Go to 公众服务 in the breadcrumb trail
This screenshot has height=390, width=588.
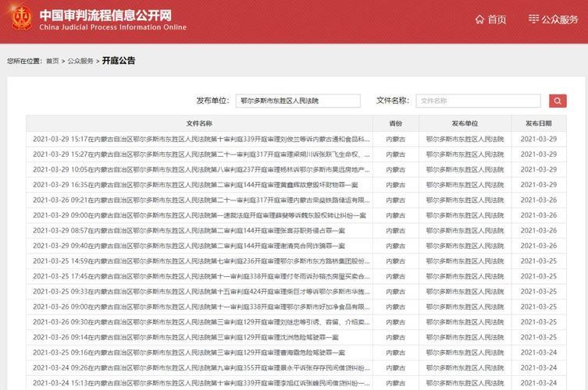[x=80, y=61]
